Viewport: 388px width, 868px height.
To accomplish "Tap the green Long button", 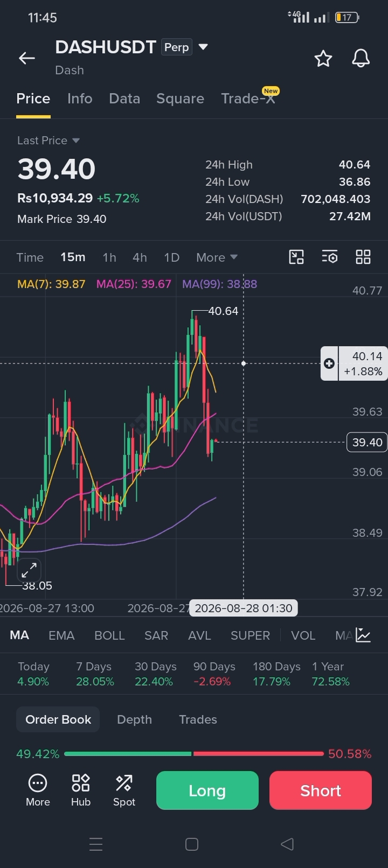I will click(x=207, y=790).
